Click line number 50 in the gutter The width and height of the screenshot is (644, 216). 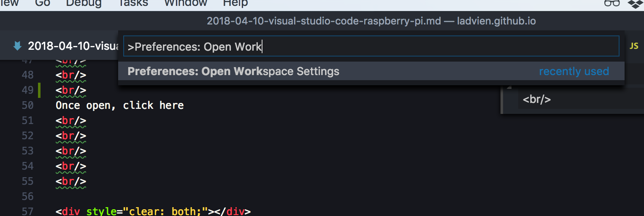pos(27,105)
